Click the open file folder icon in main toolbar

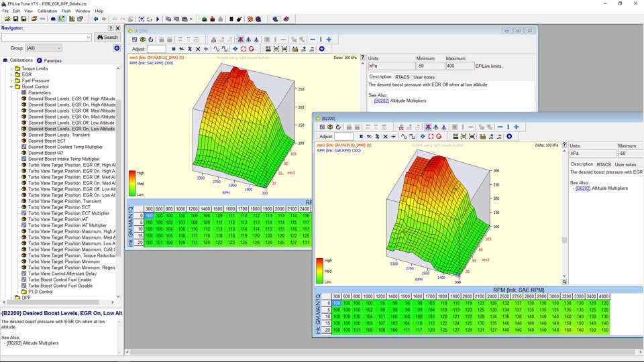tap(7, 19)
